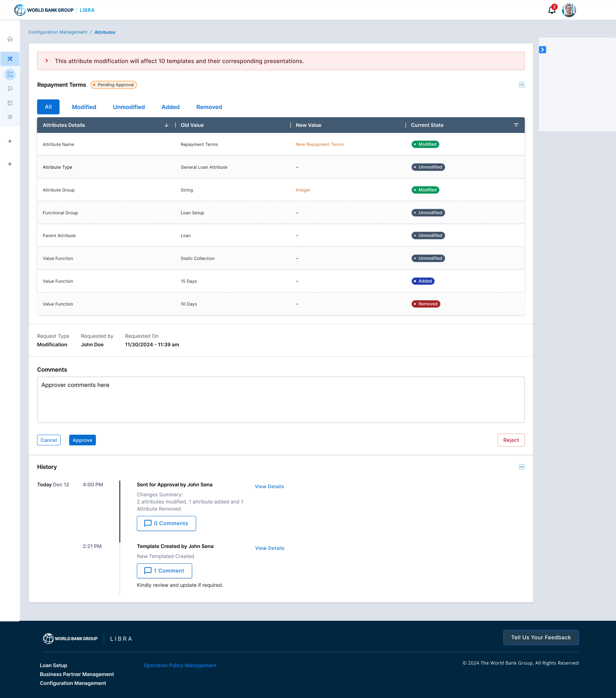Collapse the History section
Viewport: 616px width, 698px height.
(x=522, y=467)
